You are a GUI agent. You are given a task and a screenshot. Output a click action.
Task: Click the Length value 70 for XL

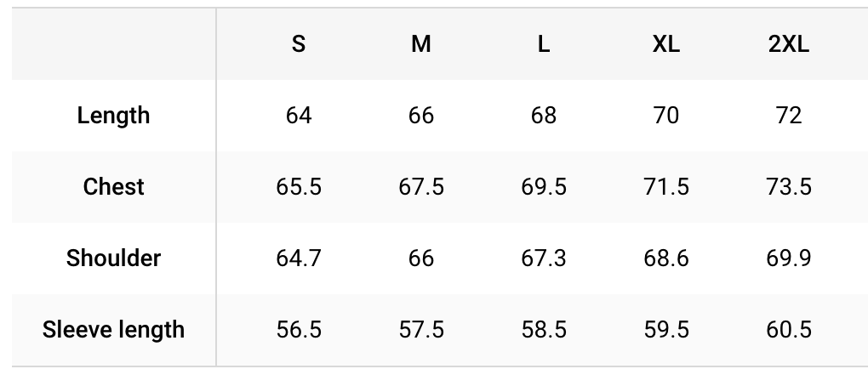coord(666,116)
